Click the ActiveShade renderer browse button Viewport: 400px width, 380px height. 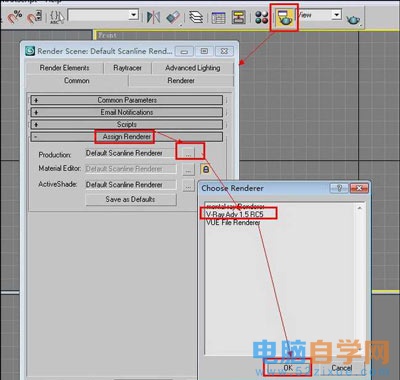[x=189, y=185]
